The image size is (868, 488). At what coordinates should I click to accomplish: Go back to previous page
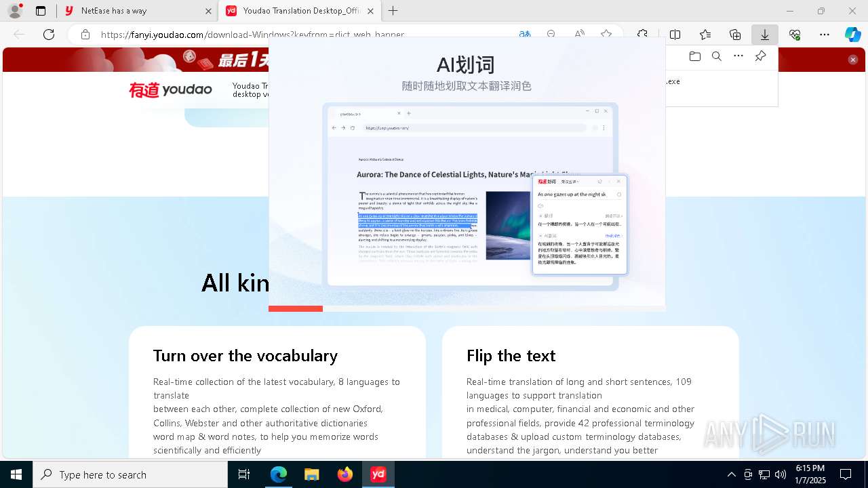tap(19, 35)
